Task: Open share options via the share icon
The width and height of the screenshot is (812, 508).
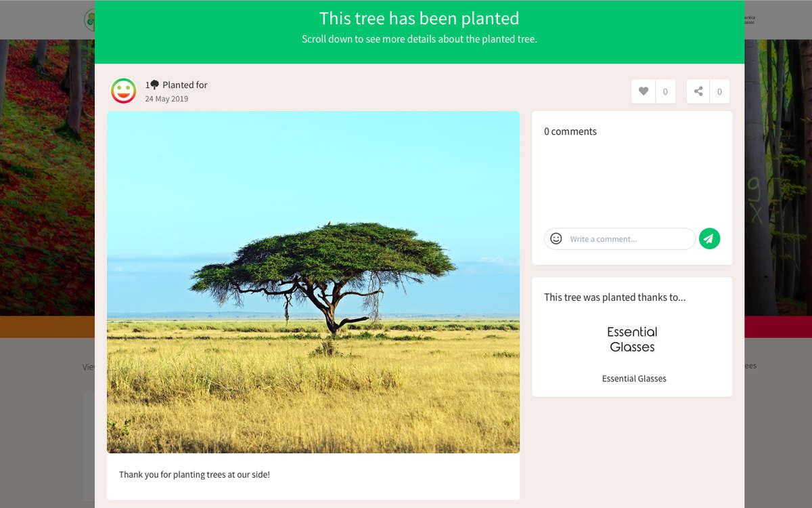Action: [x=698, y=91]
